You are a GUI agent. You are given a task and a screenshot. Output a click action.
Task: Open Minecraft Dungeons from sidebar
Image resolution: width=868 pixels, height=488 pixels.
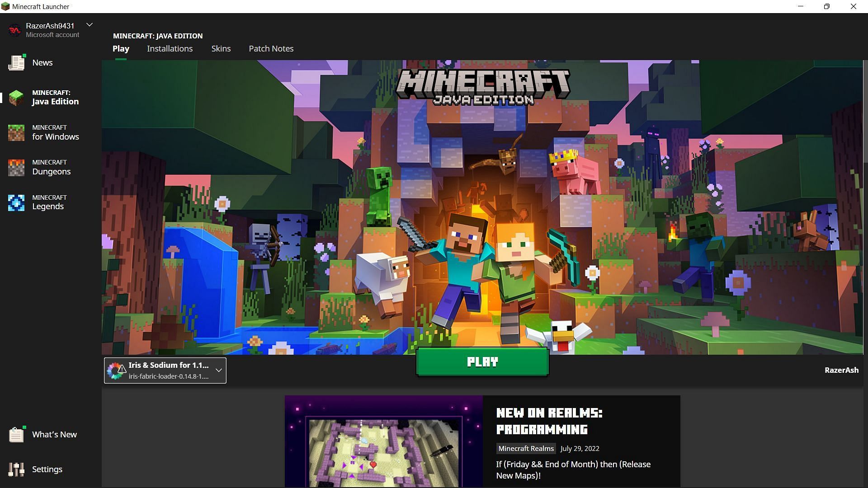(x=51, y=168)
